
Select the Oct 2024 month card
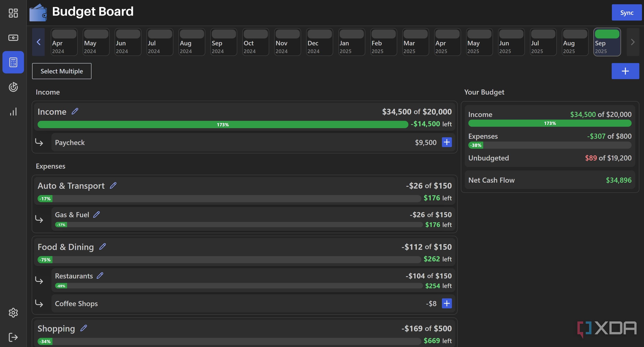(x=256, y=42)
